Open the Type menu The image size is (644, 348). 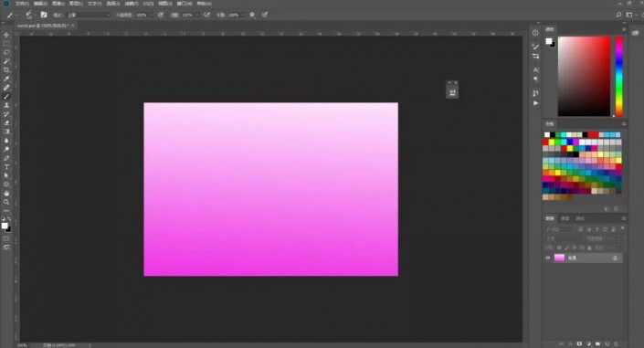pyautogui.click(x=94, y=4)
